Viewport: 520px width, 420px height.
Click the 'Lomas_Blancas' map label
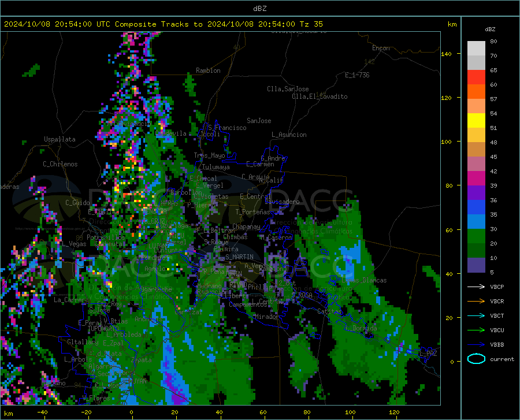coord(364,280)
